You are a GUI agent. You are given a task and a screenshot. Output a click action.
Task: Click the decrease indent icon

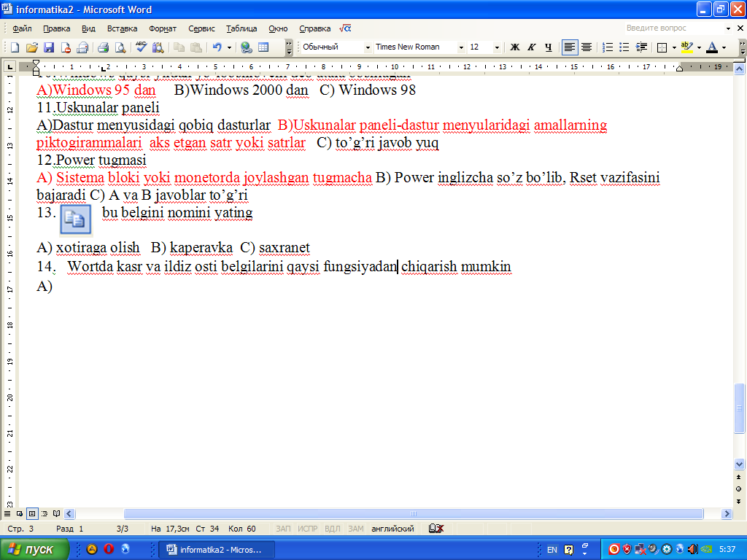[x=641, y=47]
